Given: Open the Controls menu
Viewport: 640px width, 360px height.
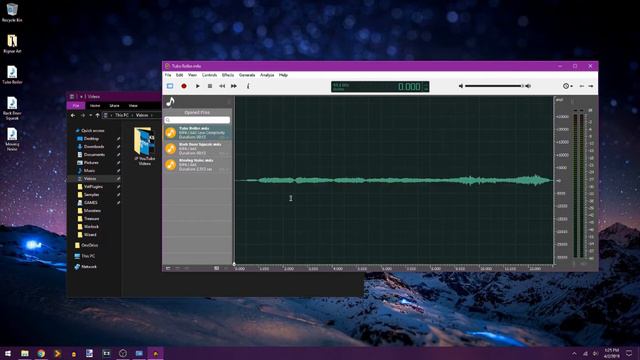Looking at the screenshot, I should click(209, 75).
